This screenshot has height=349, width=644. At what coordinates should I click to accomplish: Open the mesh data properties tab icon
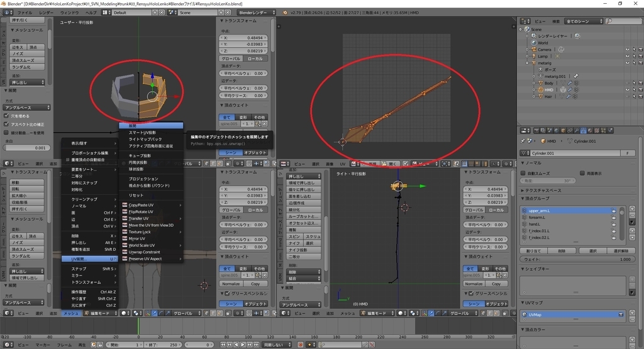(x=583, y=131)
